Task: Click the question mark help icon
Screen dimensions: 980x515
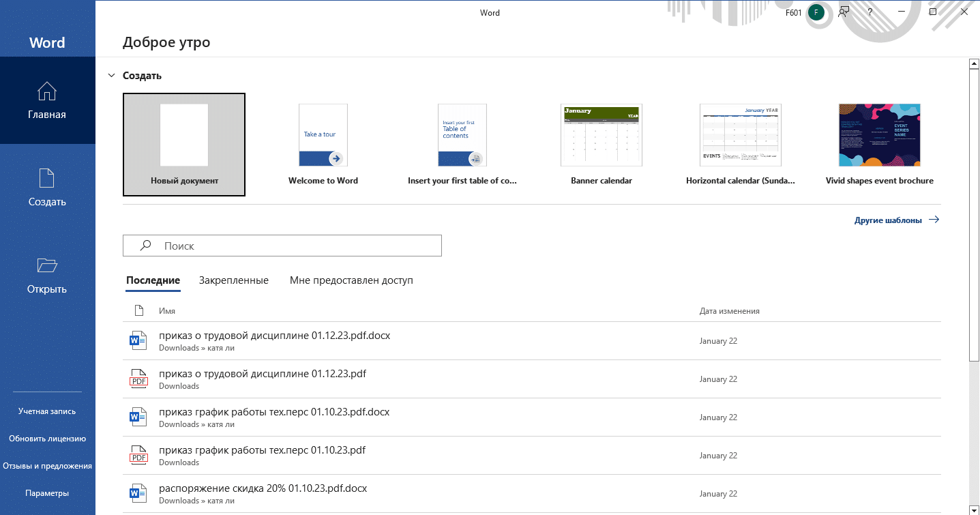Action: pyautogui.click(x=870, y=12)
